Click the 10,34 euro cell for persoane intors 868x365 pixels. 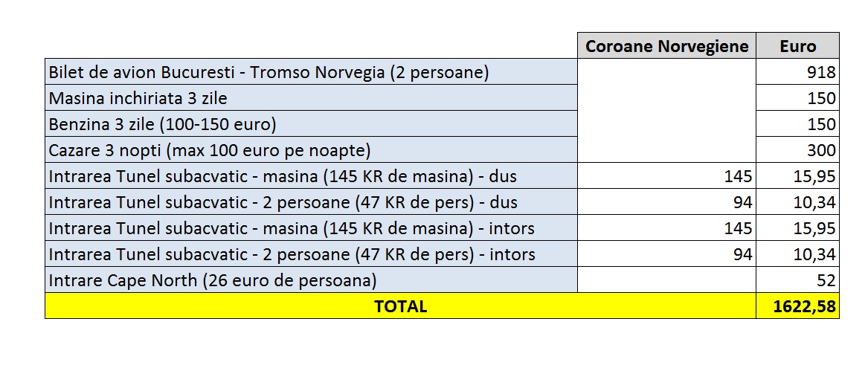797,254
